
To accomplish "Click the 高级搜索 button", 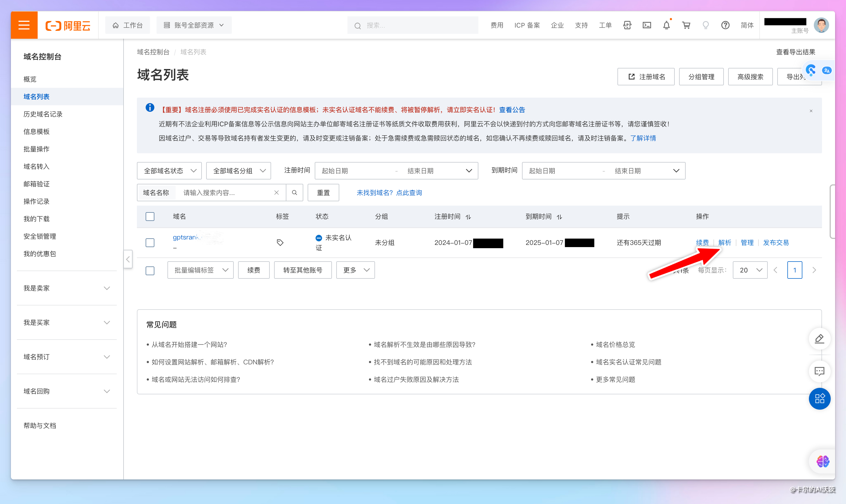I will (x=750, y=77).
